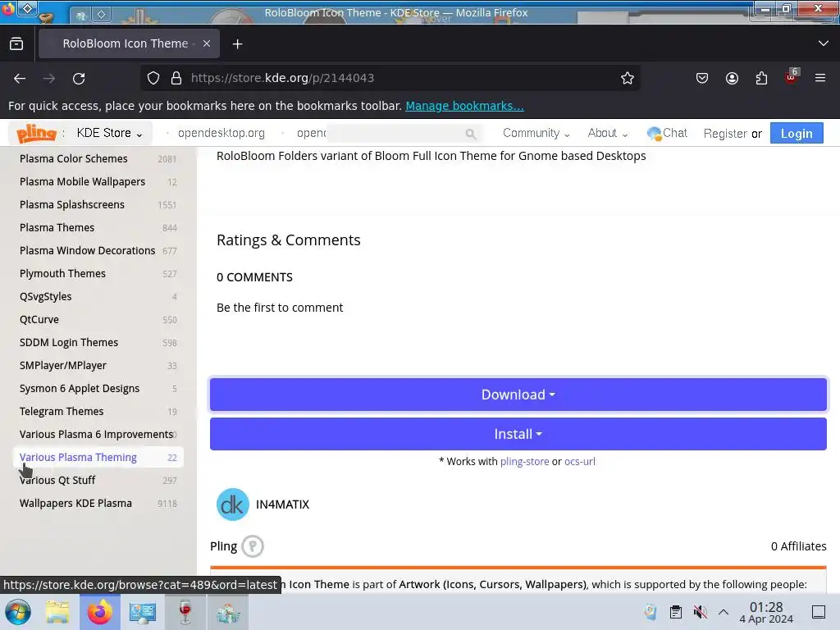The height and width of the screenshot is (630, 840).
Task: Reload the current page
Action: pos(79,78)
